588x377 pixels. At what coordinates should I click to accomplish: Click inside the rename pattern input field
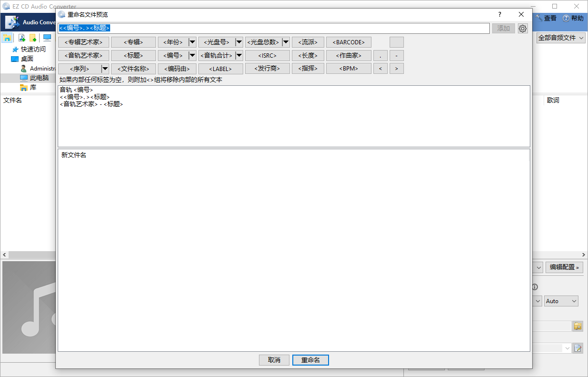[x=274, y=28]
